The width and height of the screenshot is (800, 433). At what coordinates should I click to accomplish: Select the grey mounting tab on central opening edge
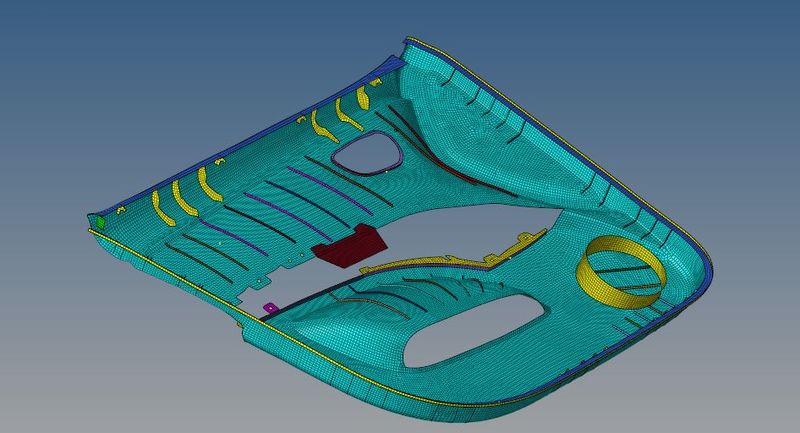click(x=522, y=238)
